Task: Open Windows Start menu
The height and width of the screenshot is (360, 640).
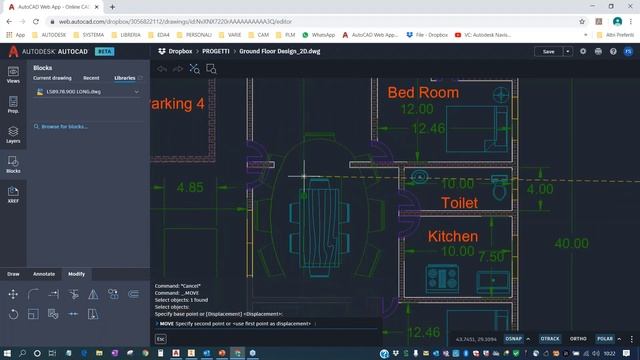Action: [7, 353]
